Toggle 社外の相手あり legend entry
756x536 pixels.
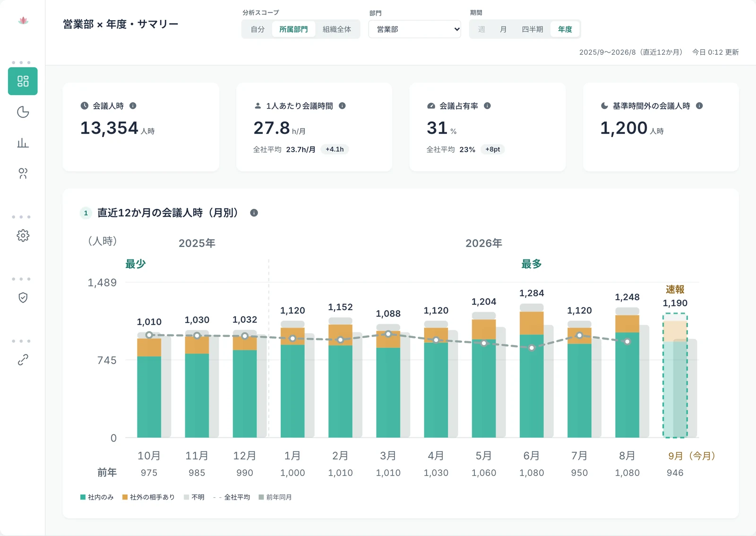[148, 497]
